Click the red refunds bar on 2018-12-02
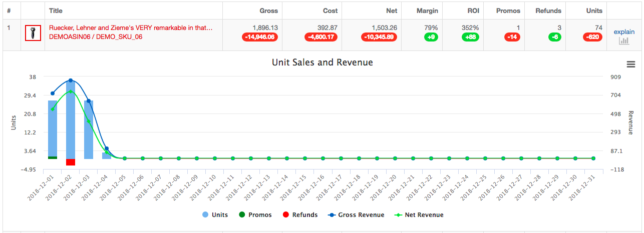Viewport: 644px width, 233px height. (x=71, y=162)
